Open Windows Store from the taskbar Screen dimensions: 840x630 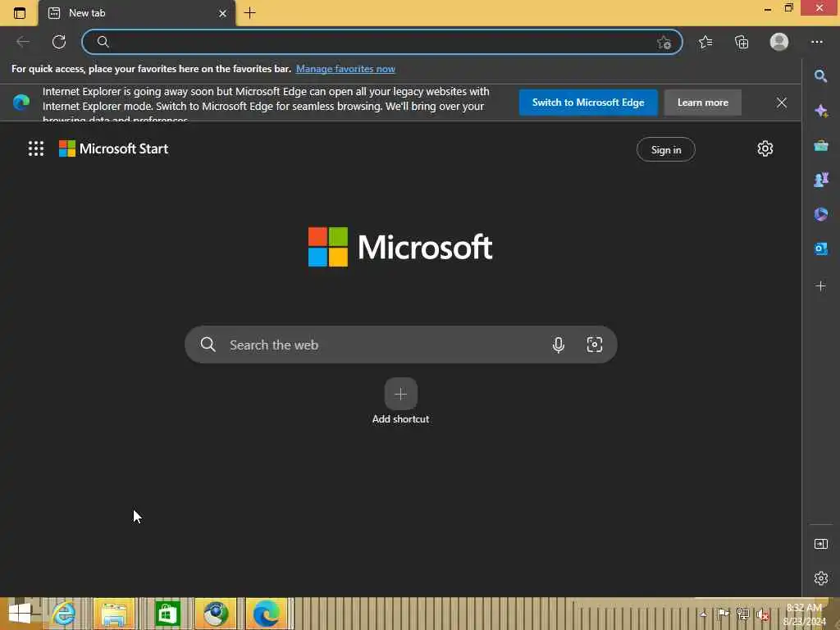(x=167, y=614)
